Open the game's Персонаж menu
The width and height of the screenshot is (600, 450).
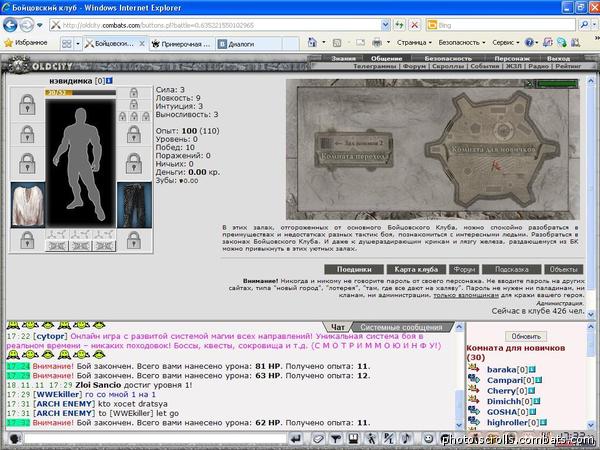coord(512,59)
